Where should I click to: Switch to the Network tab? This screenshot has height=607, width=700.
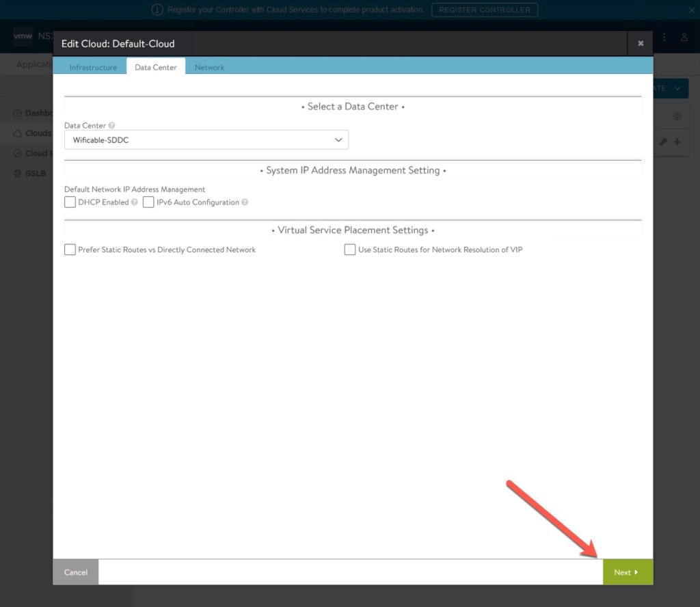[209, 68]
